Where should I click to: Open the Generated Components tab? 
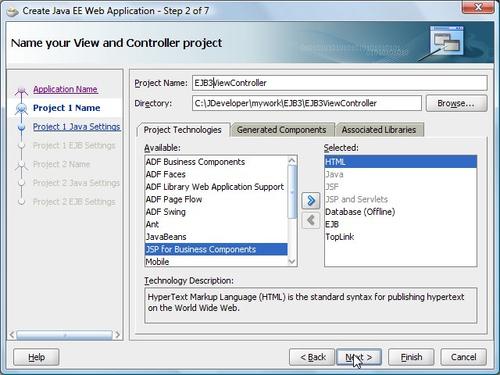coord(282,130)
